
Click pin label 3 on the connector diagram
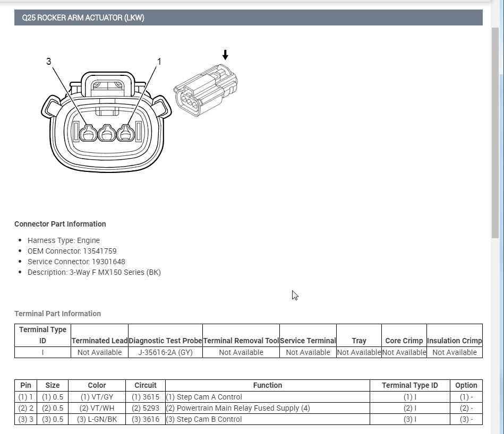pyautogui.click(x=48, y=62)
